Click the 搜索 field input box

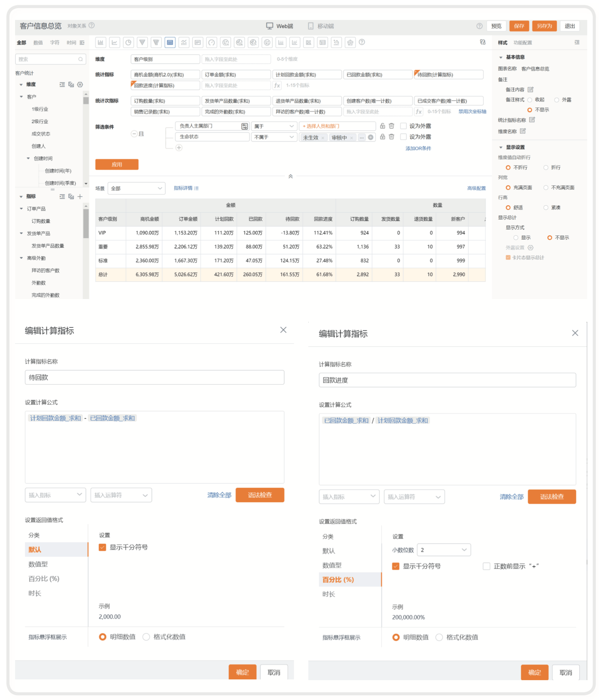(x=50, y=59)
